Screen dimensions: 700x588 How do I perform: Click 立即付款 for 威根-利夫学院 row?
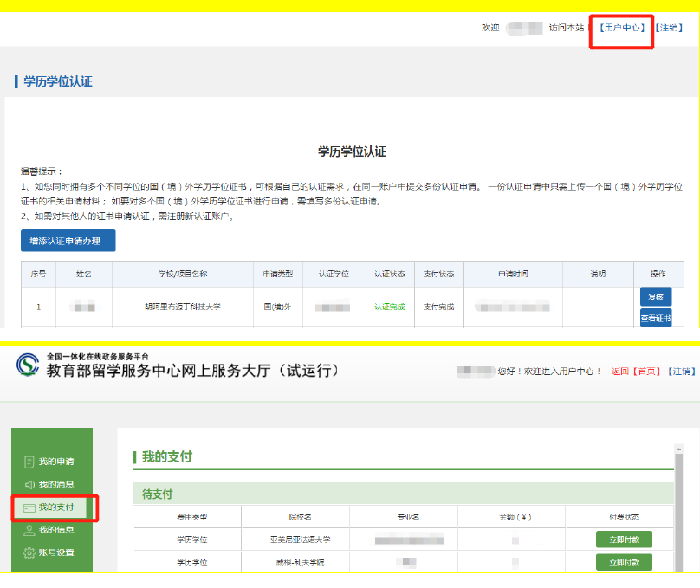624,562
